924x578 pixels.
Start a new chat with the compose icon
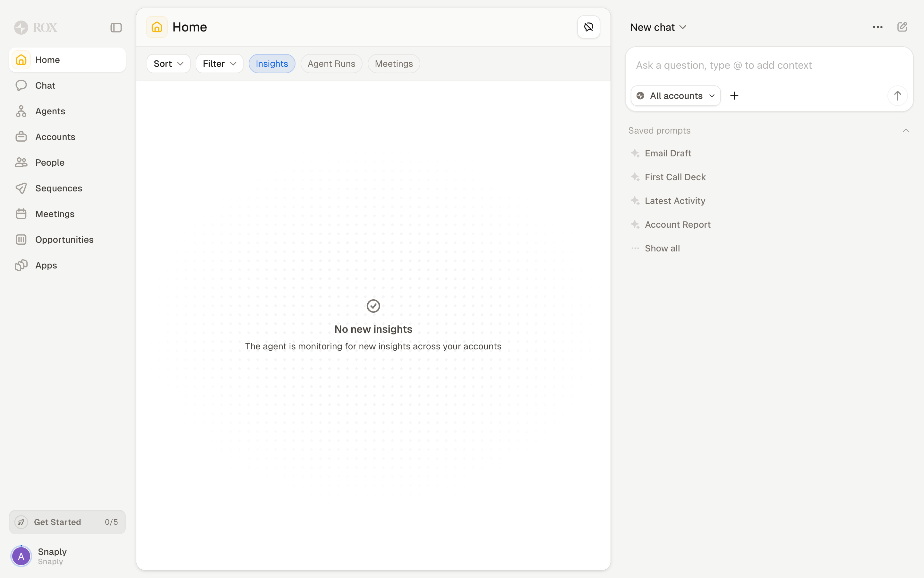tap(902, 27)
